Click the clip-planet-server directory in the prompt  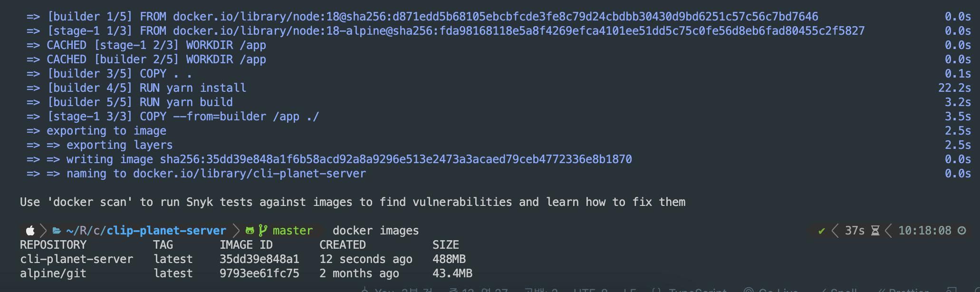tap(166, 231)
